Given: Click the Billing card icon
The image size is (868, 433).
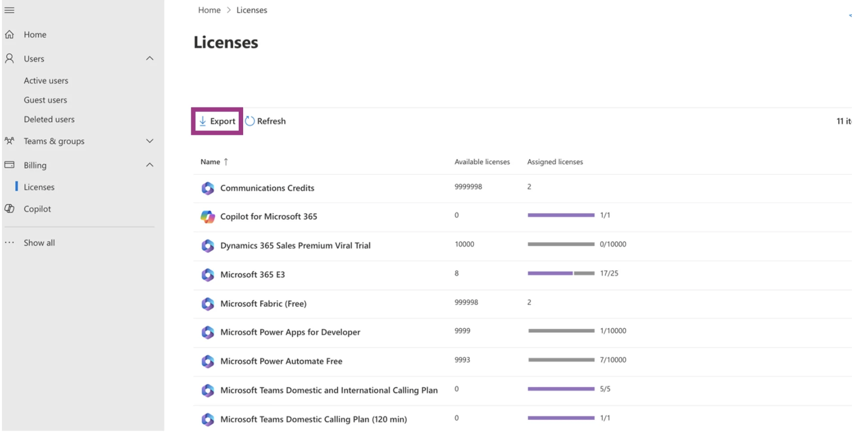Looking at the screenshot, I should 9,165.
